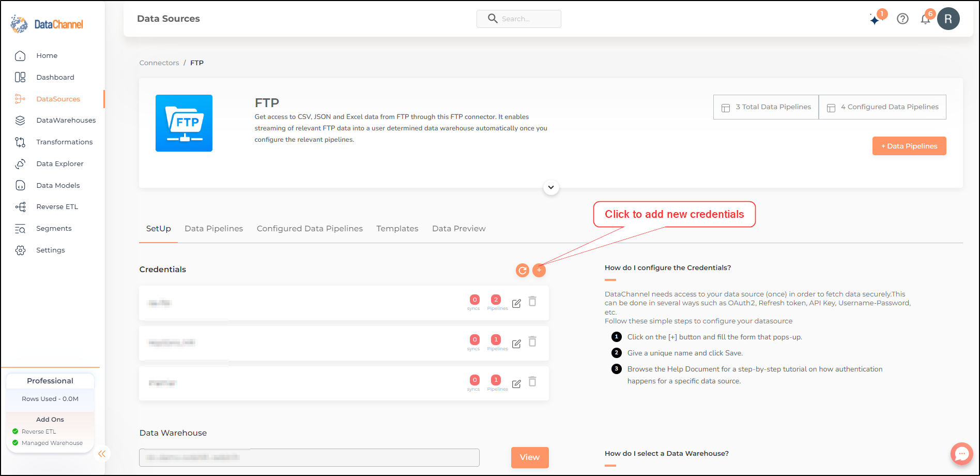
Task: Switch to Configured Data Pipelines tab
Action: (x=310, y=229)
